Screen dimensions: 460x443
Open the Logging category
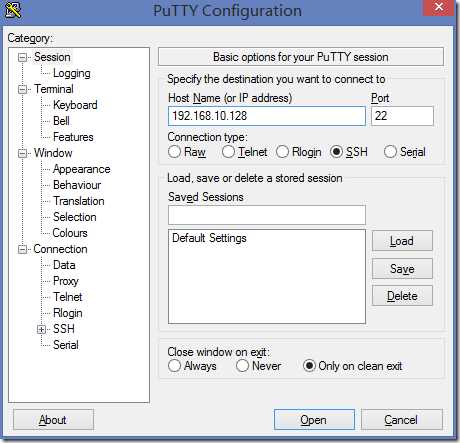coord(72,73)
